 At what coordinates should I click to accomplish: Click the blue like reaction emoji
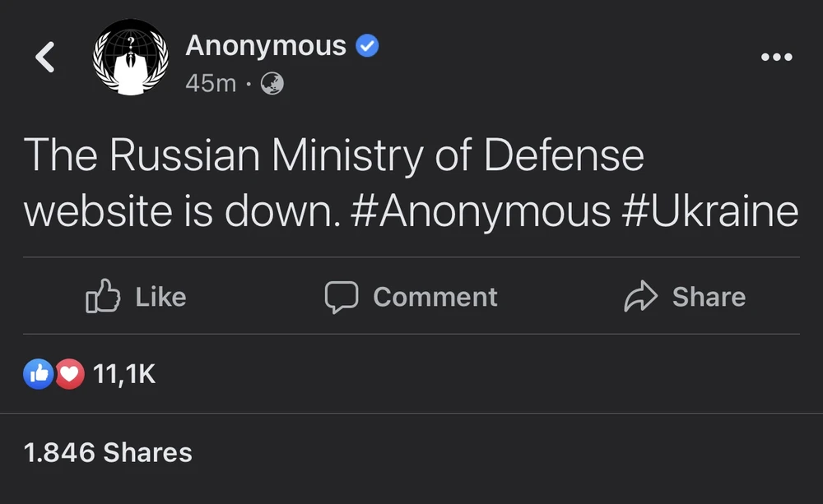[39, 375]
